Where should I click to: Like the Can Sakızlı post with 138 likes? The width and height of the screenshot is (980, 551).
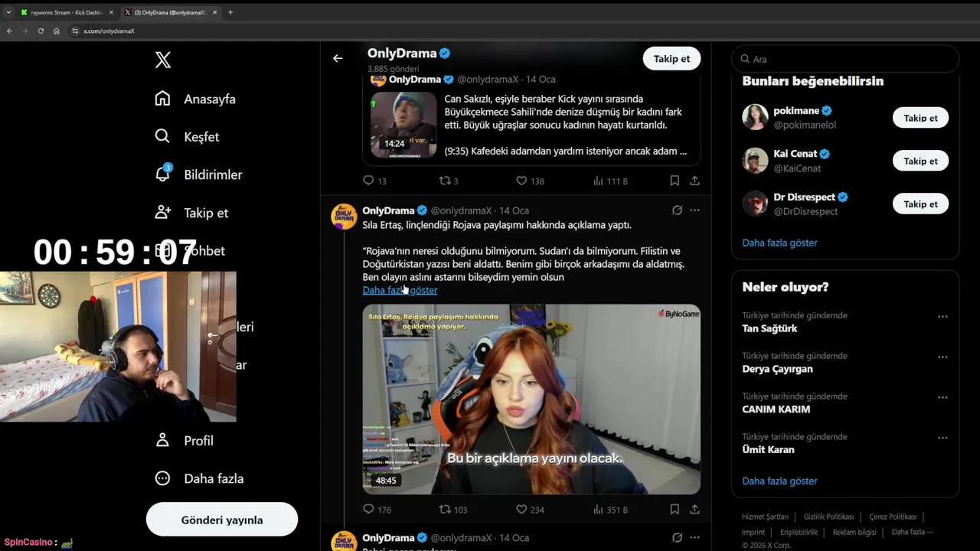521,181
